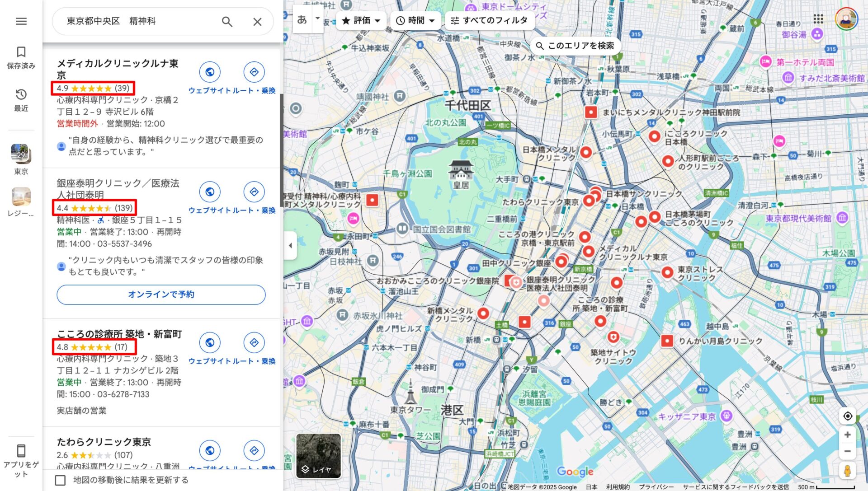
Task: Open the 評価 rating filter dropdown
Action: (x=361, y=20)
